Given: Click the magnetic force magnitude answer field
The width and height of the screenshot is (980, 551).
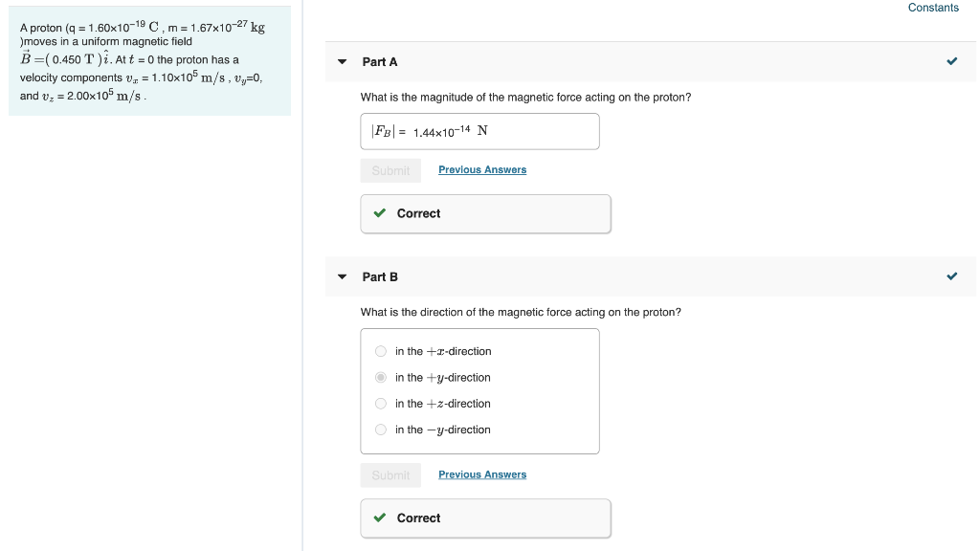Looking at the screenshot, I should (479, 131).
